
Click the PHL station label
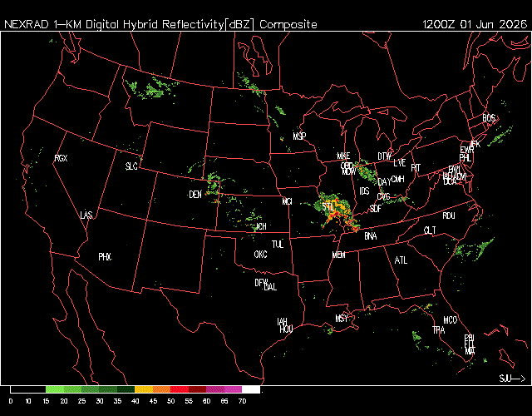(465, 158)
